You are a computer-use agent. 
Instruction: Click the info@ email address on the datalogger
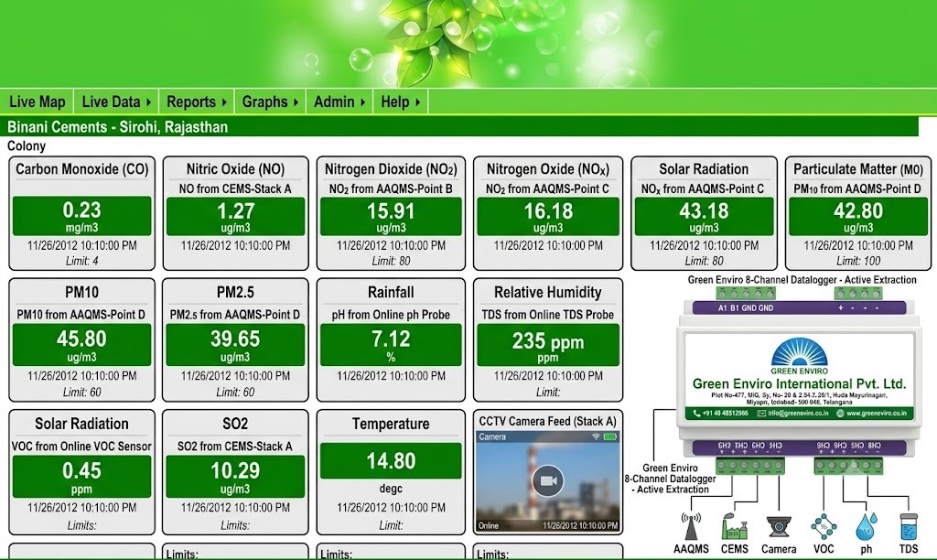point(798,413)
